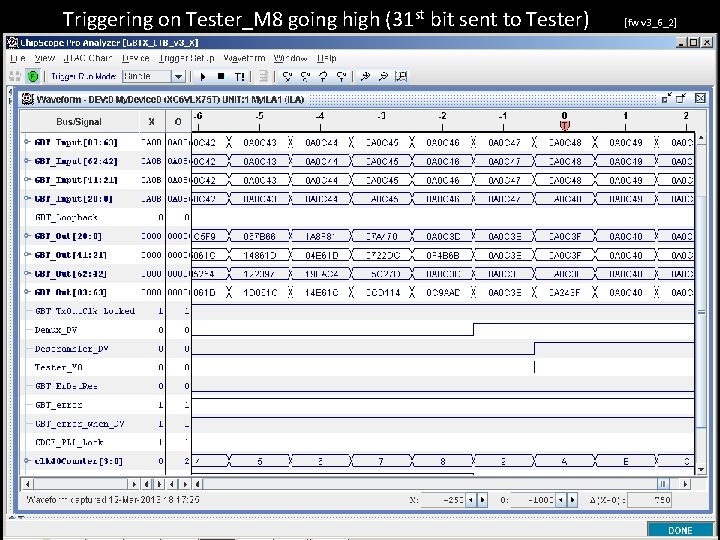Image resolution: width=720 pixels, height=540 pixels.
Task: Expand the GBT_Out[83:63] bus
Action: pyautogui.click(x=27, y=292)
